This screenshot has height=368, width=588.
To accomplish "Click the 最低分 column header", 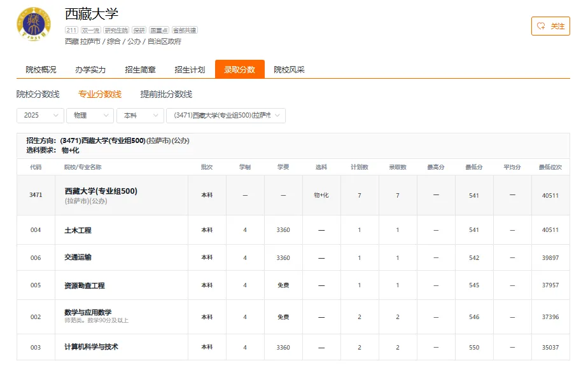I will pos(474,167).
